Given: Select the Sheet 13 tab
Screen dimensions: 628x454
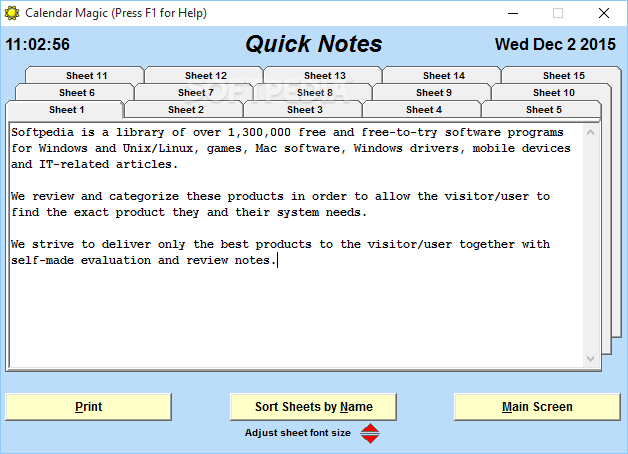Looking at the screenshot, I should tap(324, 75).
